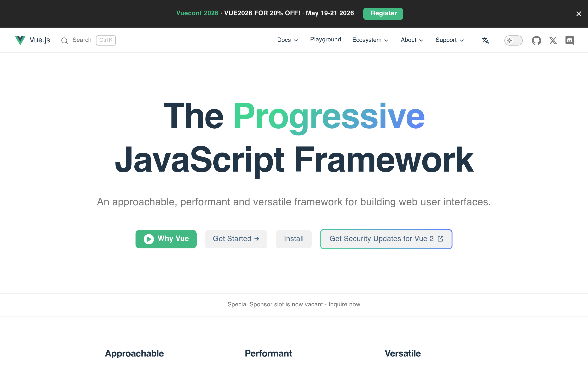Click the Vue.js site title text

(x=40, y=40)
